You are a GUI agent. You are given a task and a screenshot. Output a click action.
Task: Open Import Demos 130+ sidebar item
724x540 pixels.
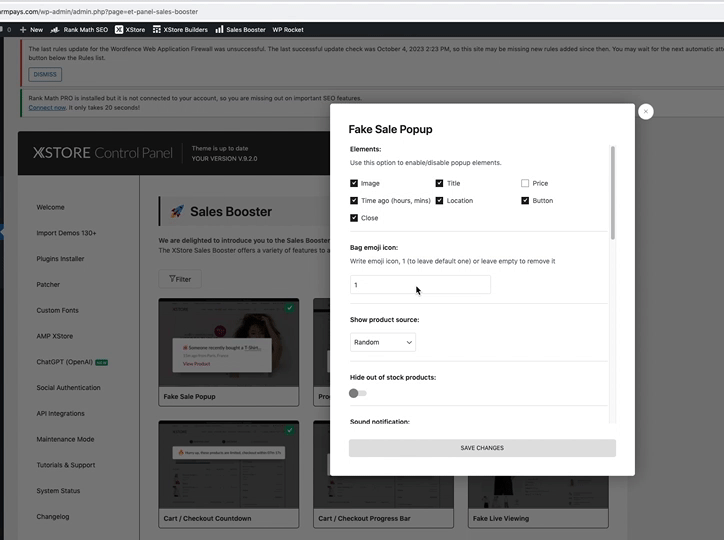click(x=66, y=233)
